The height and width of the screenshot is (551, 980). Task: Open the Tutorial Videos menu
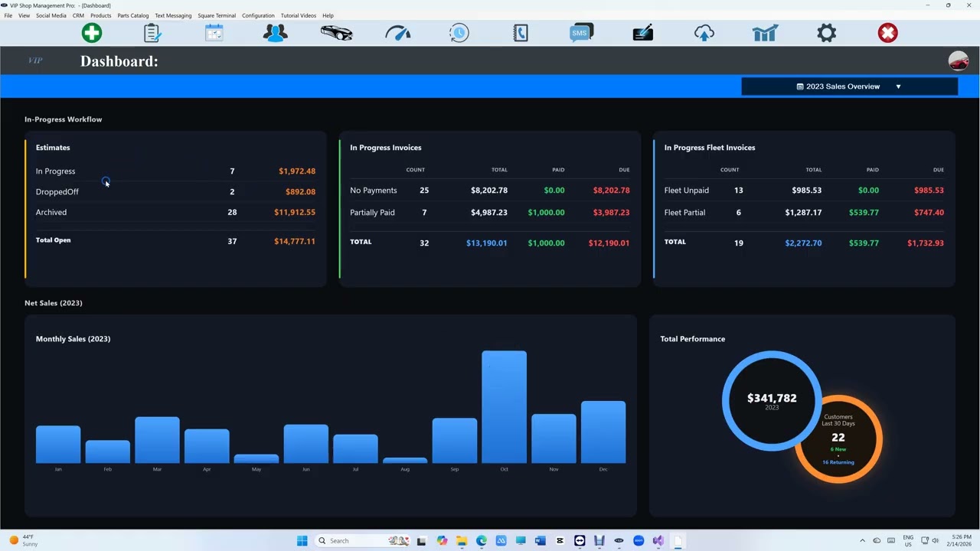tap(298, 15)
